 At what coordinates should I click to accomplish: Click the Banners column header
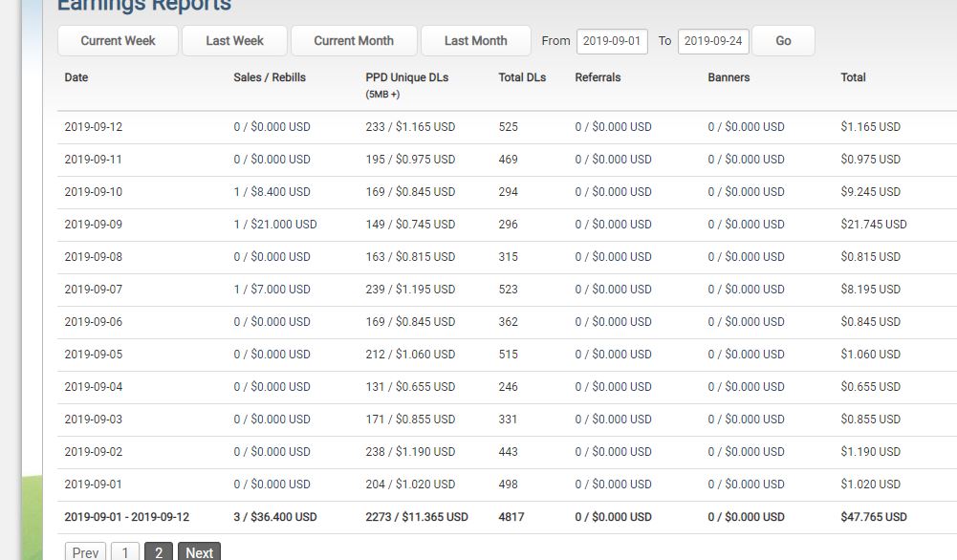729,77
